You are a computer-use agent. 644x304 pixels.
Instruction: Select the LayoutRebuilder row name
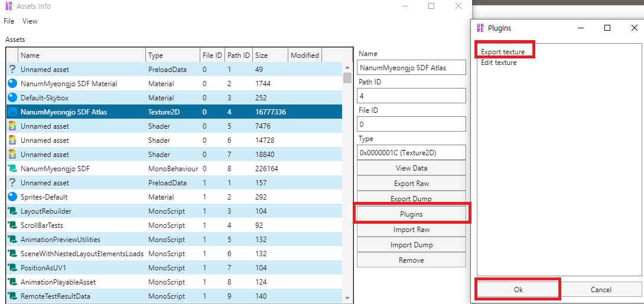(46, 211)
